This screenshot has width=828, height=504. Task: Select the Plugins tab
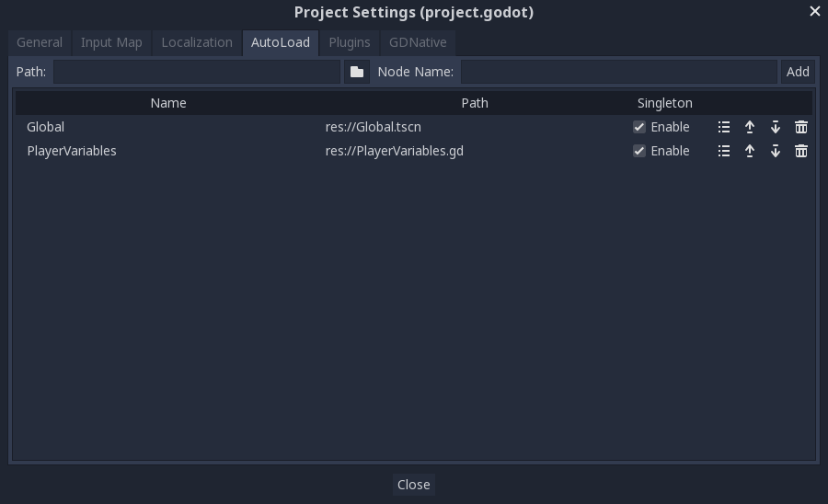(350, 42)
